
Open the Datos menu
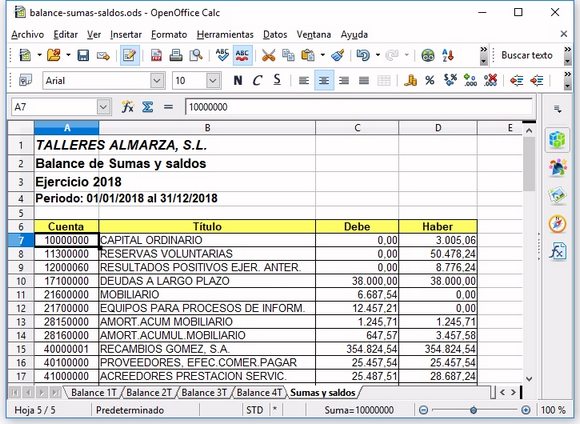click(x=275, y=34)
